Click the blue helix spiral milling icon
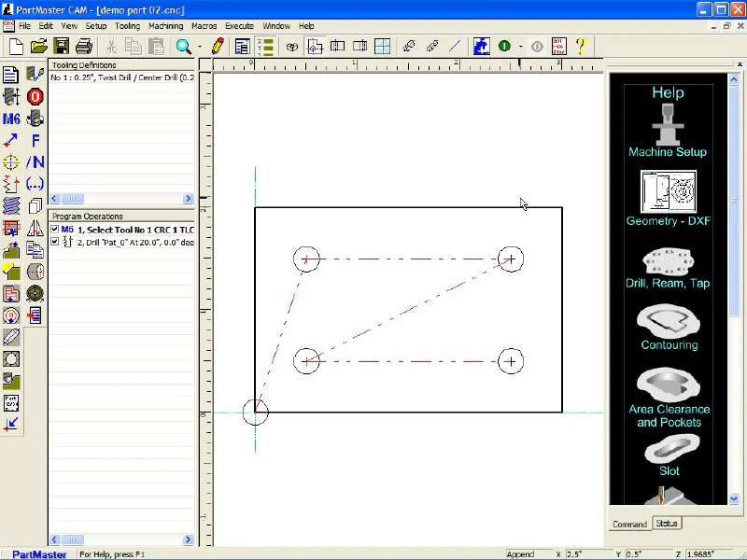 tap(11, 205)
